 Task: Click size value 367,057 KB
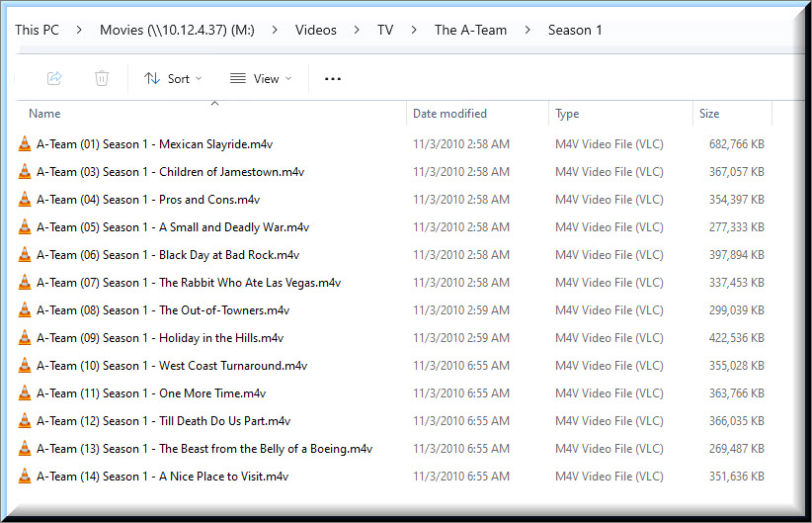point(736,172)
